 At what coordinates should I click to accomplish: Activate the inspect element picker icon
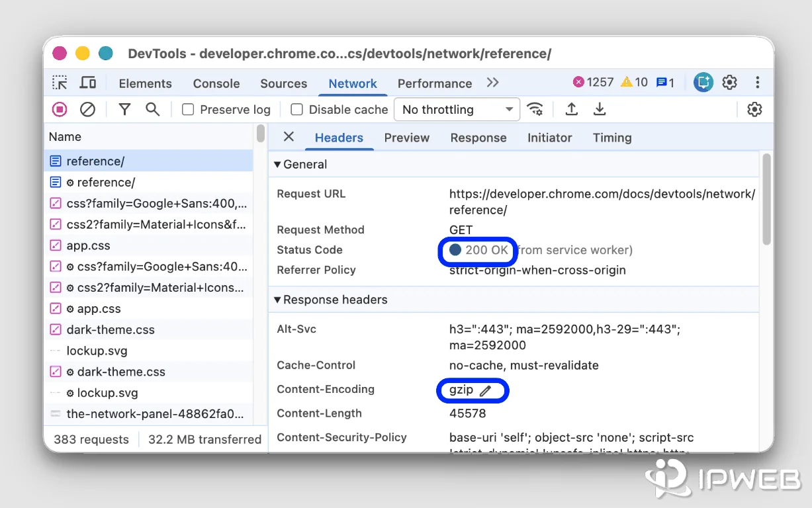60,83
